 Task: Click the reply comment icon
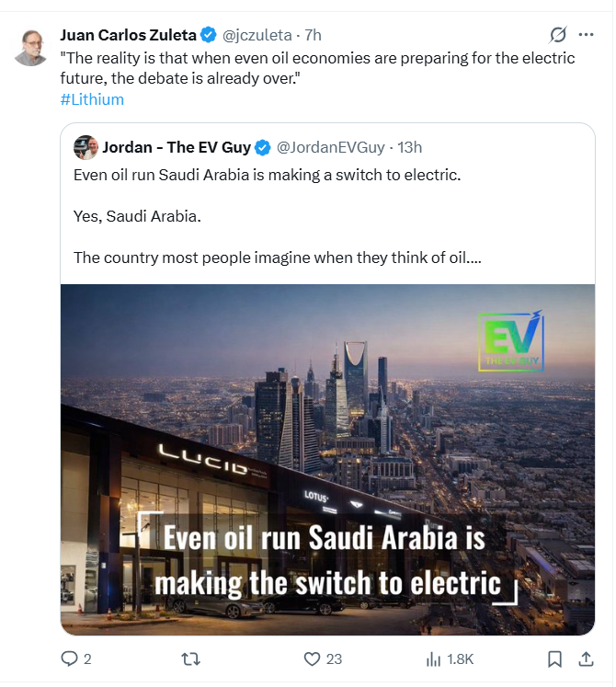(x=70, y=658)
